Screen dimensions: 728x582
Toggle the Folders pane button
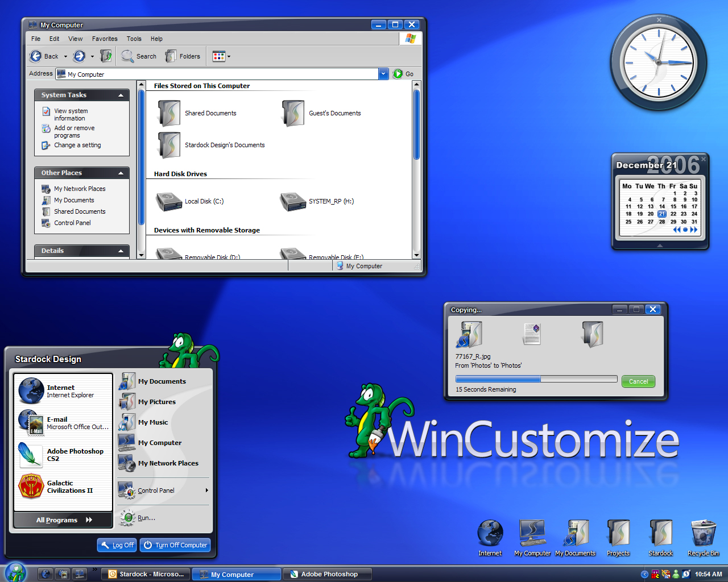183,56
